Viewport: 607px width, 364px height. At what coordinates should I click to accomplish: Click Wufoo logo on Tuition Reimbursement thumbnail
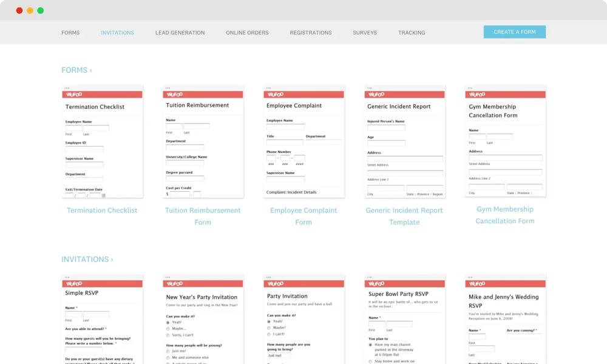(175, 95)
